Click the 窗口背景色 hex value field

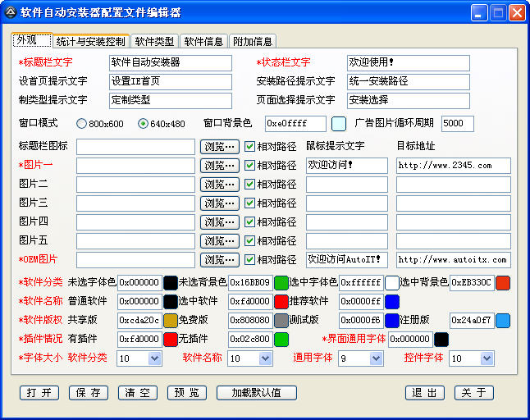click(295, 124)
